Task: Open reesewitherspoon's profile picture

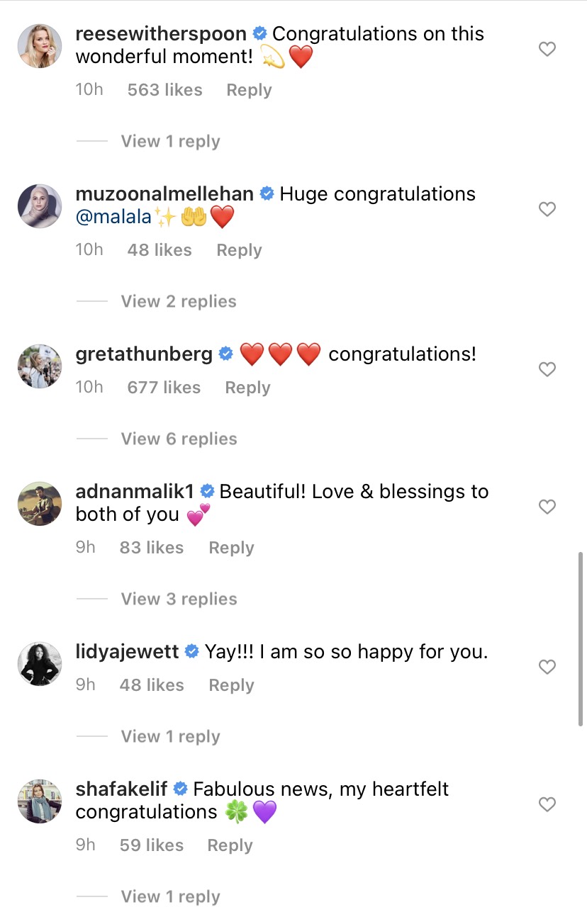Action: (40, 45)
